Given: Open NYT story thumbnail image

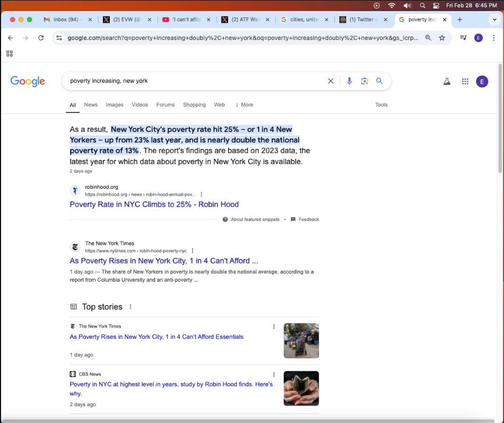Looking at the screenshot, I should coord(301,341).
